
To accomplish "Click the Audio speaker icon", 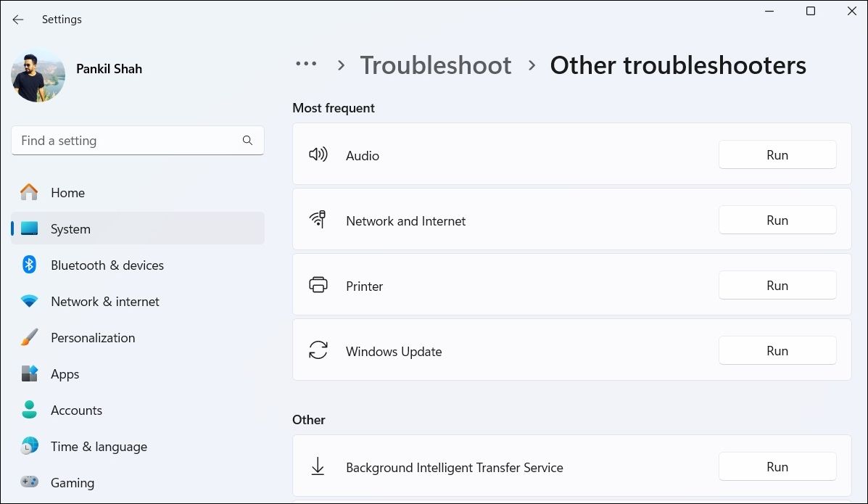I will click(318, 154).
